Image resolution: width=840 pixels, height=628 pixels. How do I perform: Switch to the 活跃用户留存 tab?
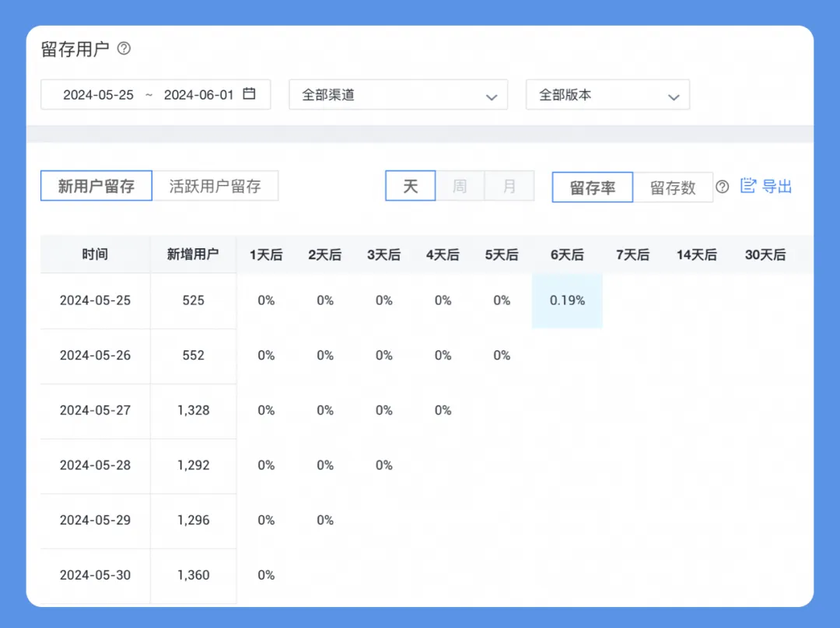(x=215, y=186)
